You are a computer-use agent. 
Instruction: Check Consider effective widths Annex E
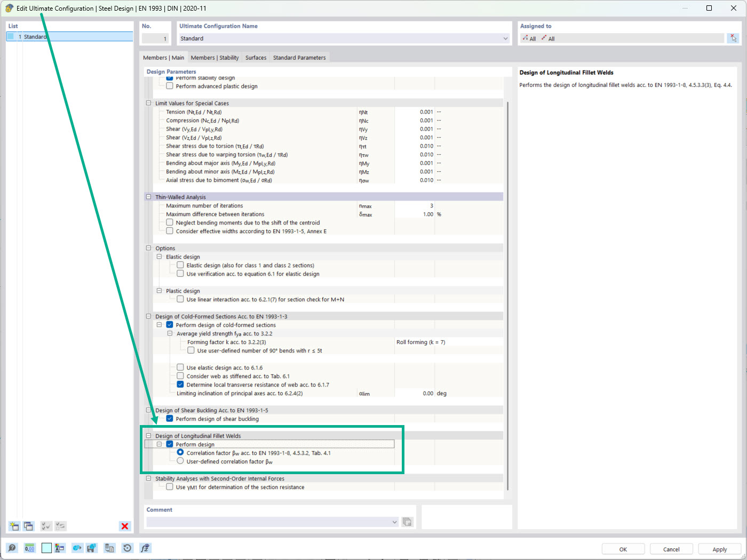pyautogui.click(x=170, y=231)
